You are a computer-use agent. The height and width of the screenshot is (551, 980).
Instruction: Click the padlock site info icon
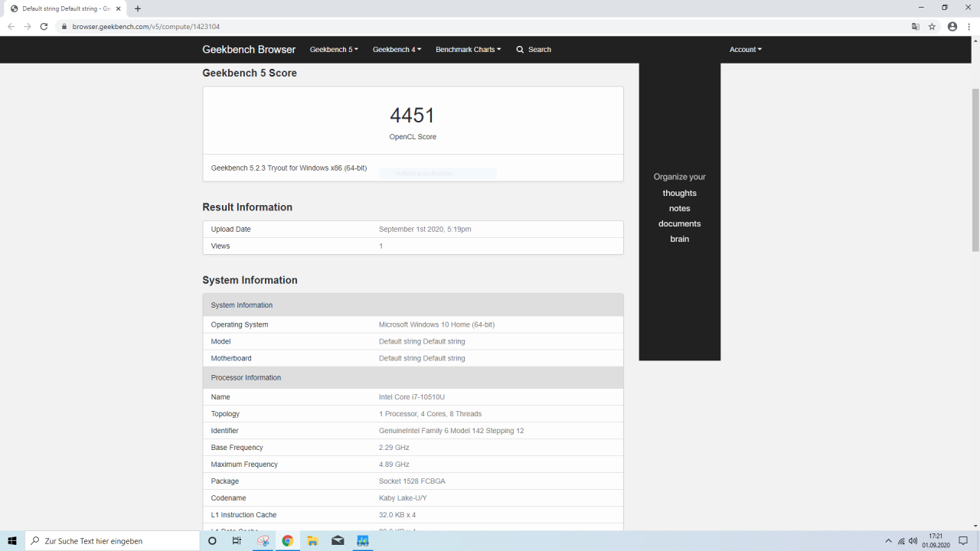(x=64, y=26)
